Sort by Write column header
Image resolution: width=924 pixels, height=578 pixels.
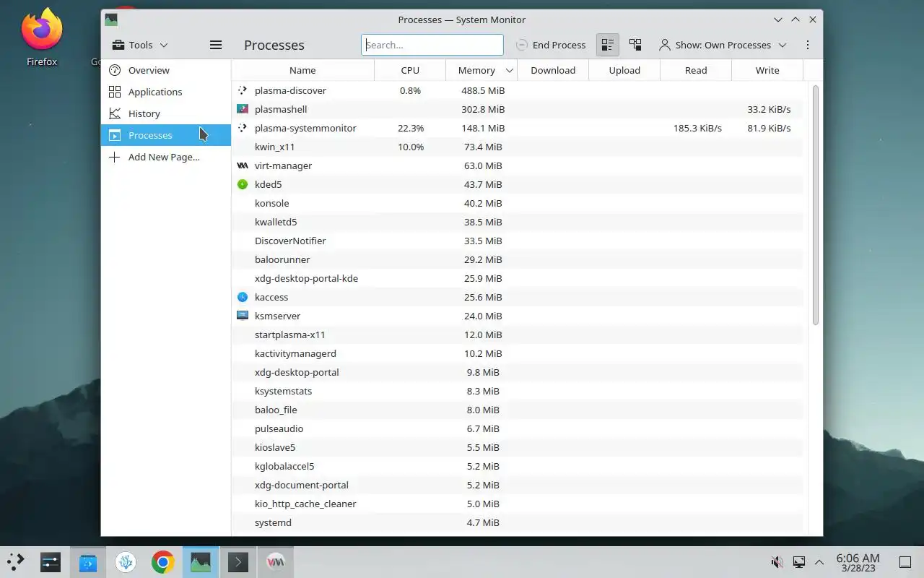767,70
